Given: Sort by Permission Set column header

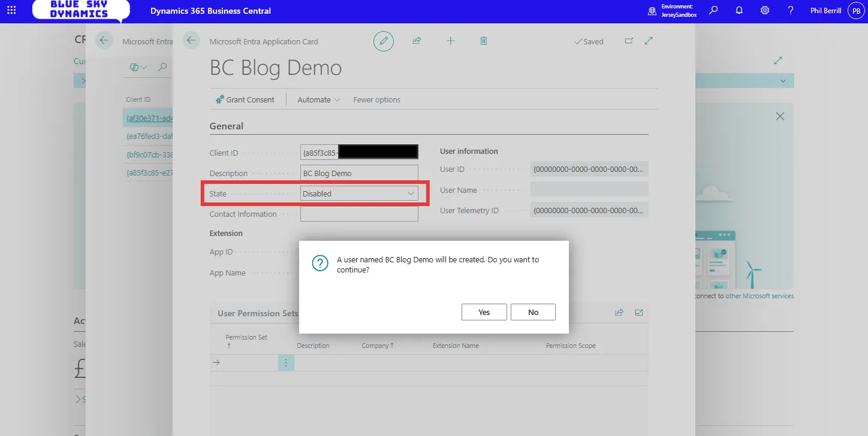Looking at the screenshot, I should point(246,341).
